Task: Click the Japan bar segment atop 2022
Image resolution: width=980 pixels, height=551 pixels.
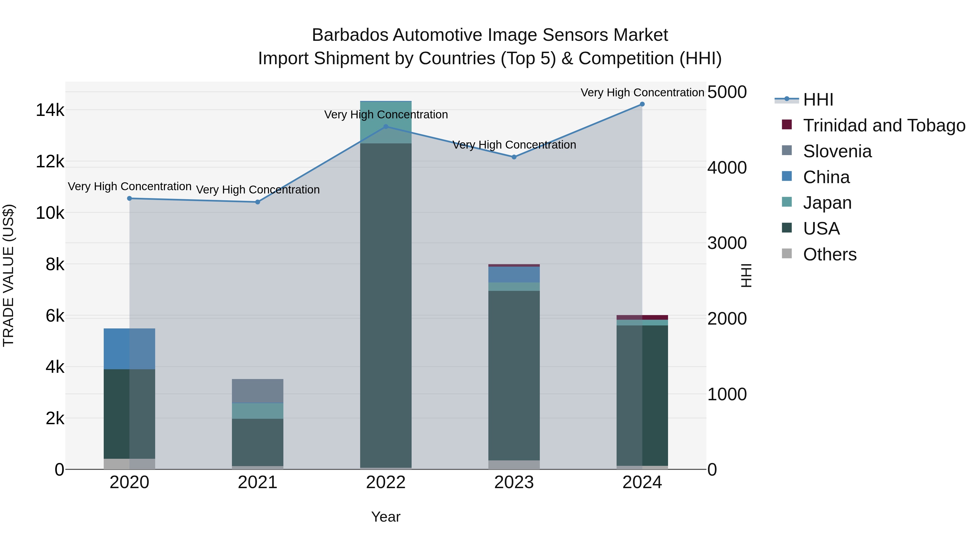Action: [x=386, y=122]
